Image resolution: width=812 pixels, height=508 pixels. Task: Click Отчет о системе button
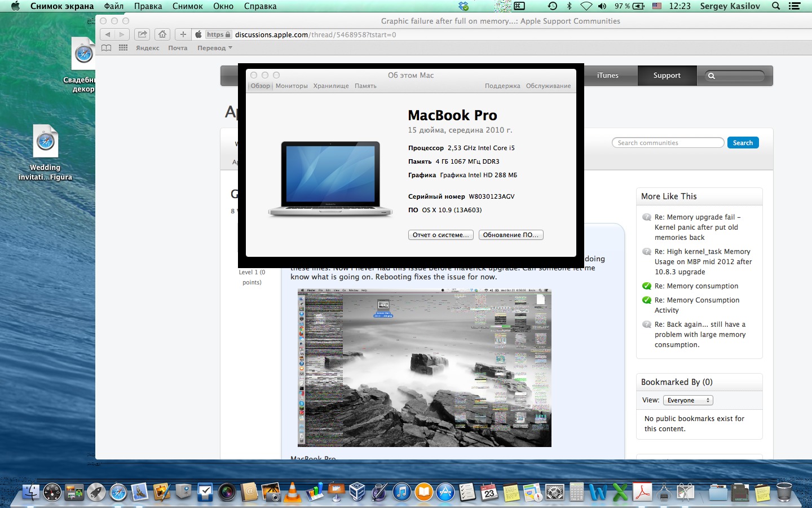(440, 235)
